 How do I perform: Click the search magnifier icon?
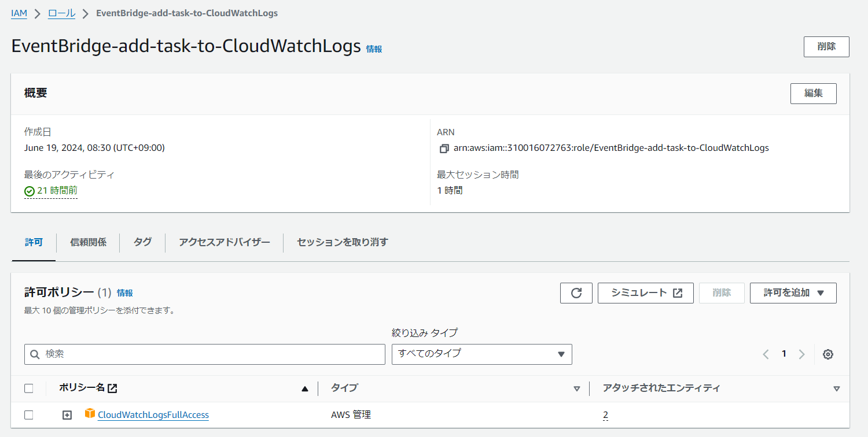[x=34, y=354]
